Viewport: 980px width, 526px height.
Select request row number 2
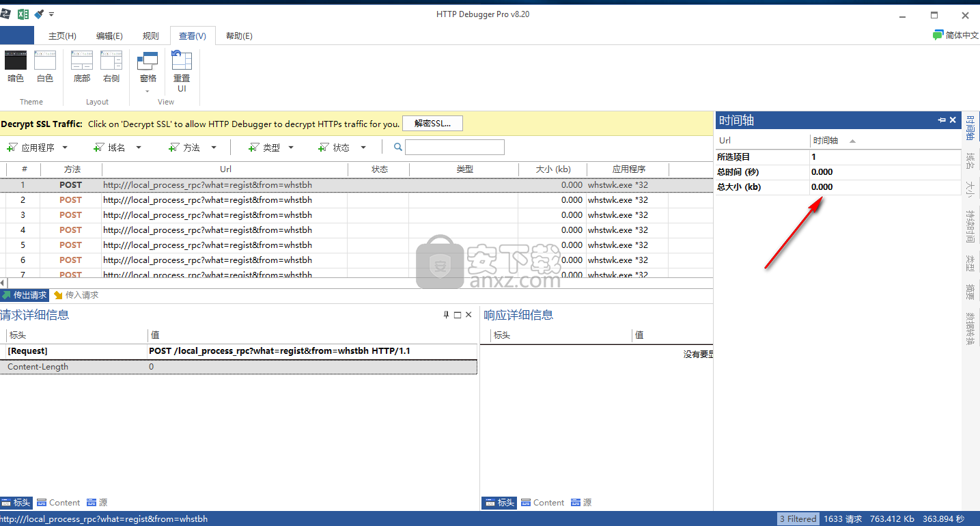(356, 200)
